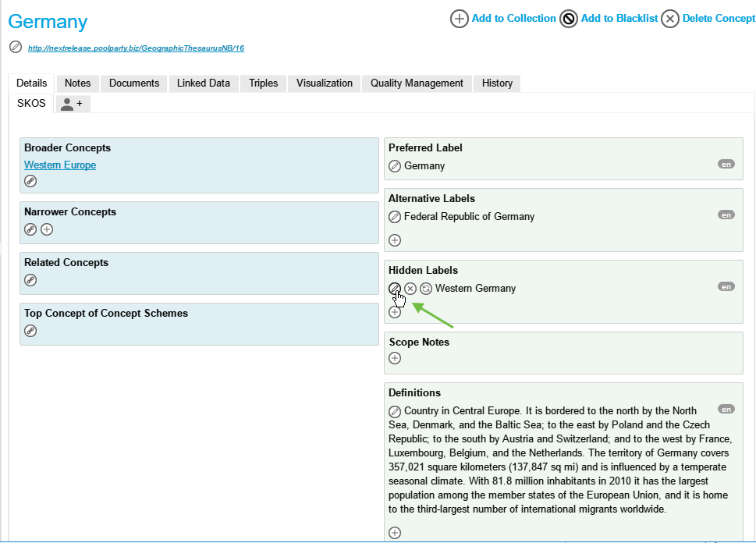Delete the hidden label Western Germany
The height and width of the screenshot is (543, 756).
coord(410,289)
